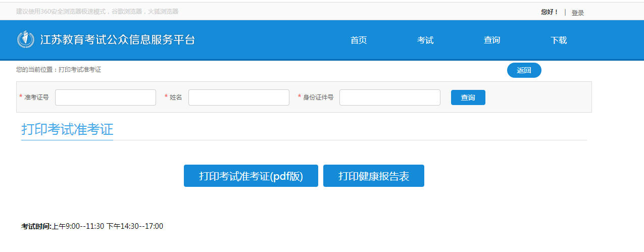Go to the 考试 menu item

[x=425, y=40]
